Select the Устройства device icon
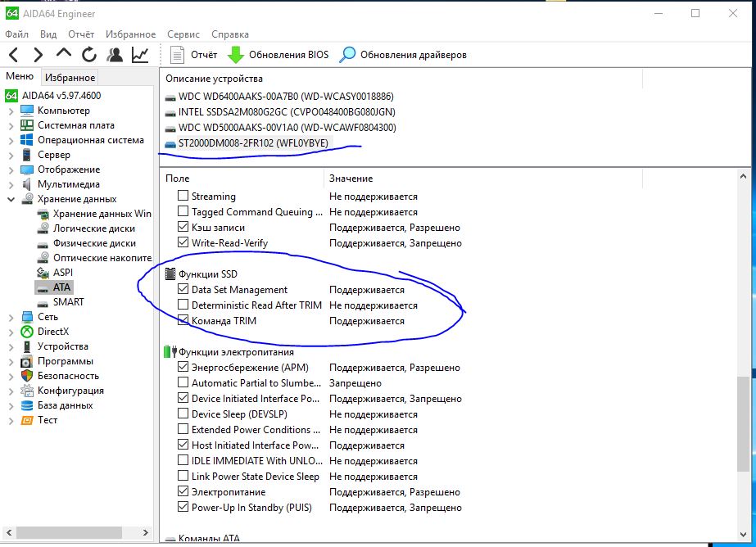Screen dimensions: 756x547 point(27,346)
